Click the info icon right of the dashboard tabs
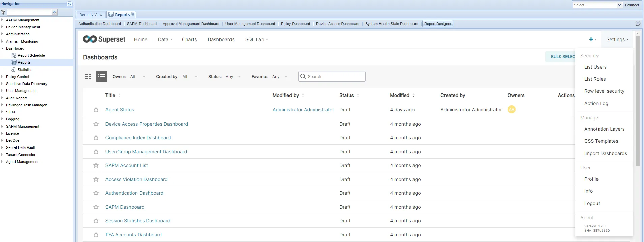This screenshot has height=242, width=644. [x=638, y=24]
